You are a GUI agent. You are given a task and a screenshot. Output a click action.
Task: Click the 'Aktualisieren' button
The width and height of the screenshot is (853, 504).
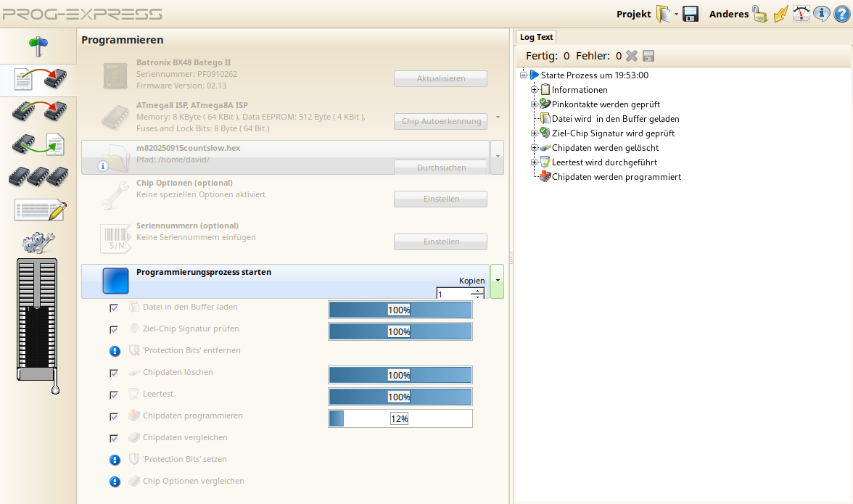click(x=440, y=78)
